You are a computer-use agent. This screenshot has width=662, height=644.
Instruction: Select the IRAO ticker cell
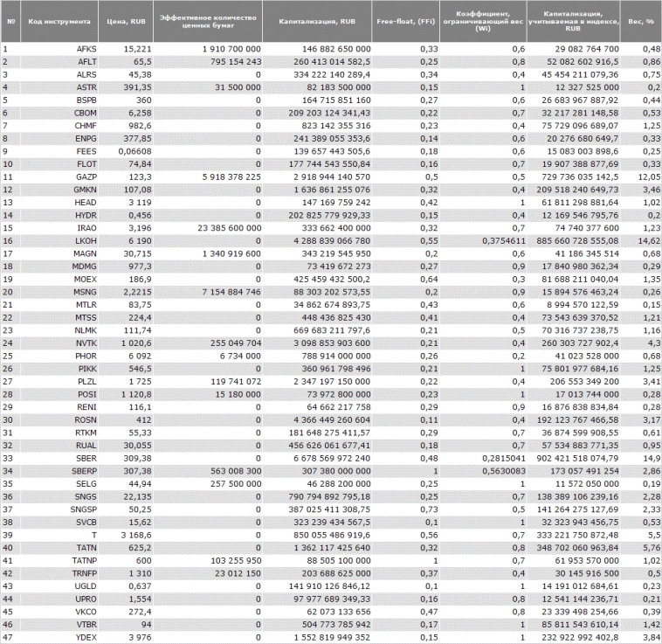59,228
